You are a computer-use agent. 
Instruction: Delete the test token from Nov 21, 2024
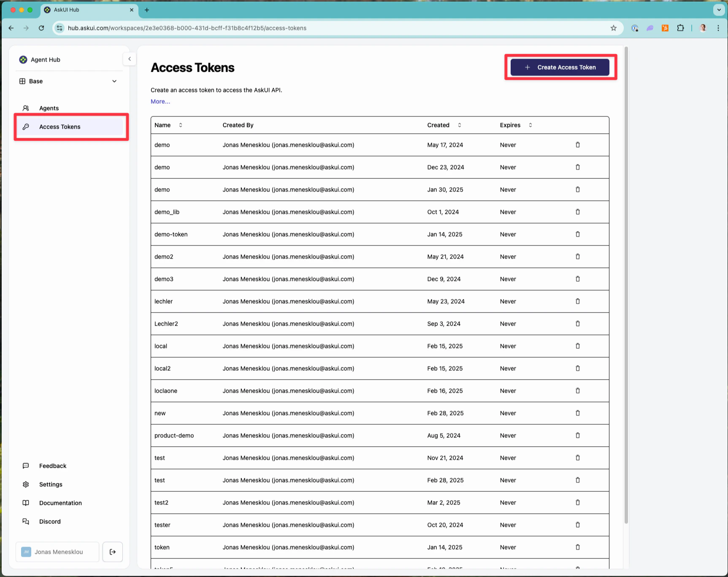tap(578, 458)
